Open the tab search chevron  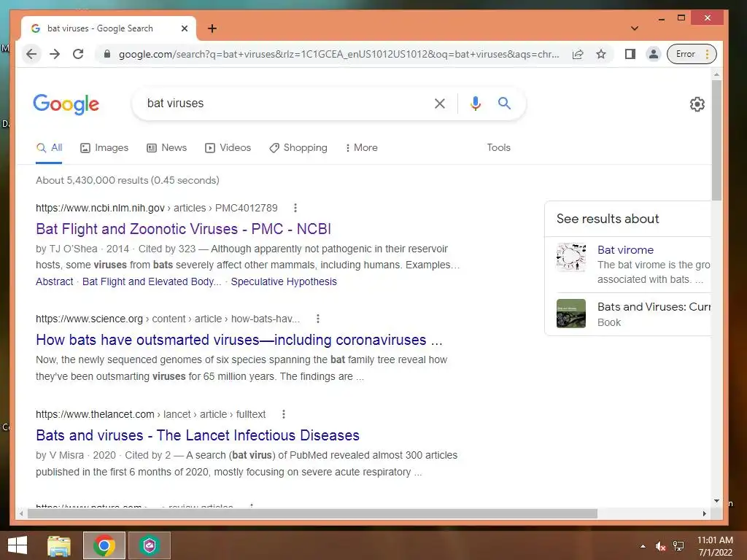[x=634, y=28]
